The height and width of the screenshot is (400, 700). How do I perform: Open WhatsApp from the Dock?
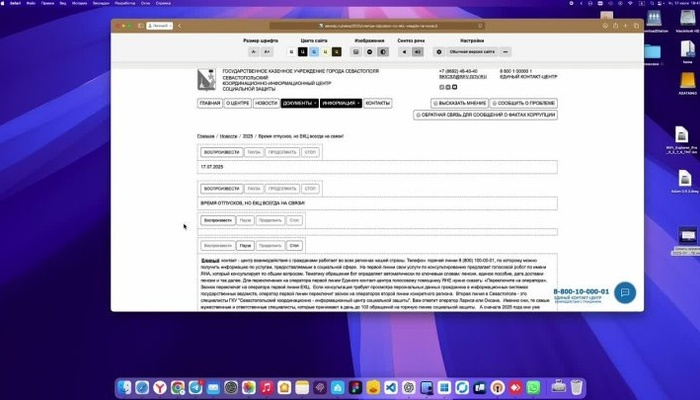tap(533, 387)
